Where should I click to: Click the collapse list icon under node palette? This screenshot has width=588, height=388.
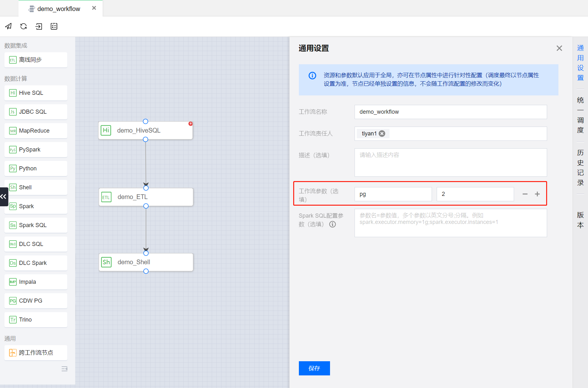[x=64, y=369]
